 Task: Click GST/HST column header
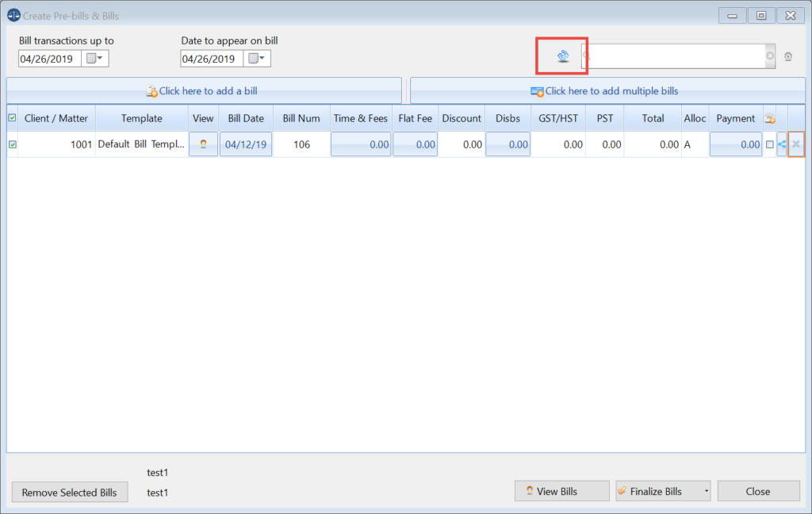point(558,118)
